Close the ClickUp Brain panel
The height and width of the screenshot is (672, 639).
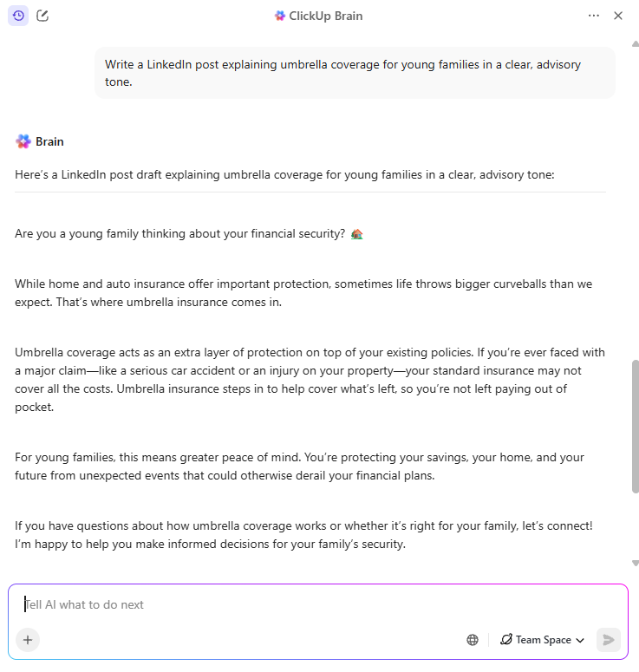618,16
